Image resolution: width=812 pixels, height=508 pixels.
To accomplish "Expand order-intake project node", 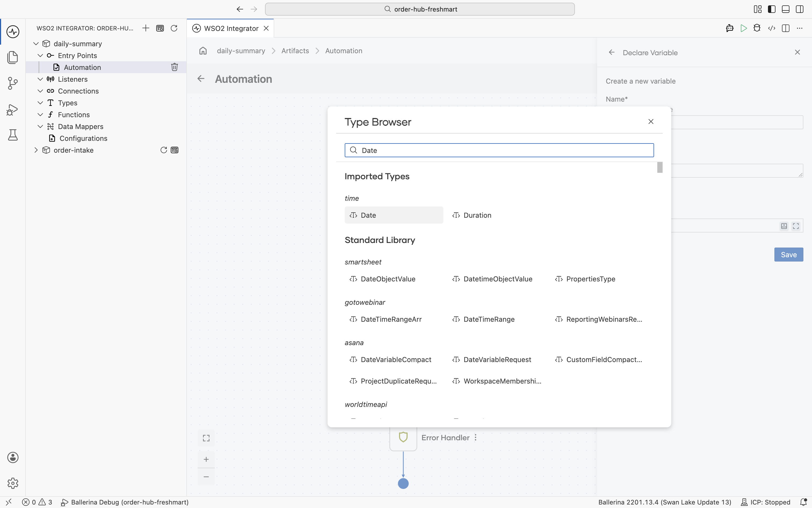I will coord(36,150).
